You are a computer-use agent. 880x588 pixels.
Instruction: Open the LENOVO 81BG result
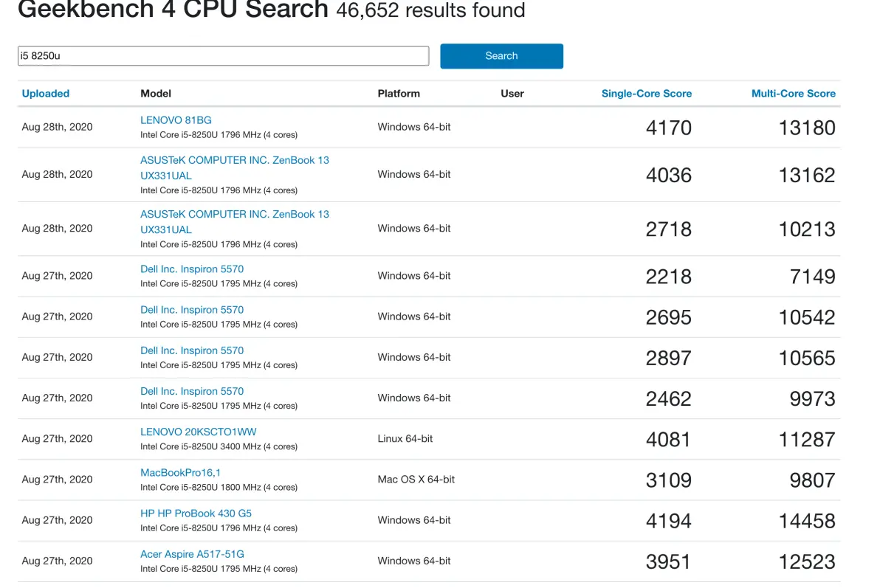176,120
